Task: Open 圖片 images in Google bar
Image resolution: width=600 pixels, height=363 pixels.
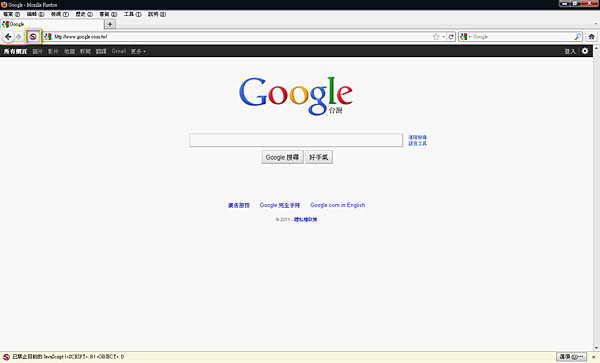Action: [38, 51]
